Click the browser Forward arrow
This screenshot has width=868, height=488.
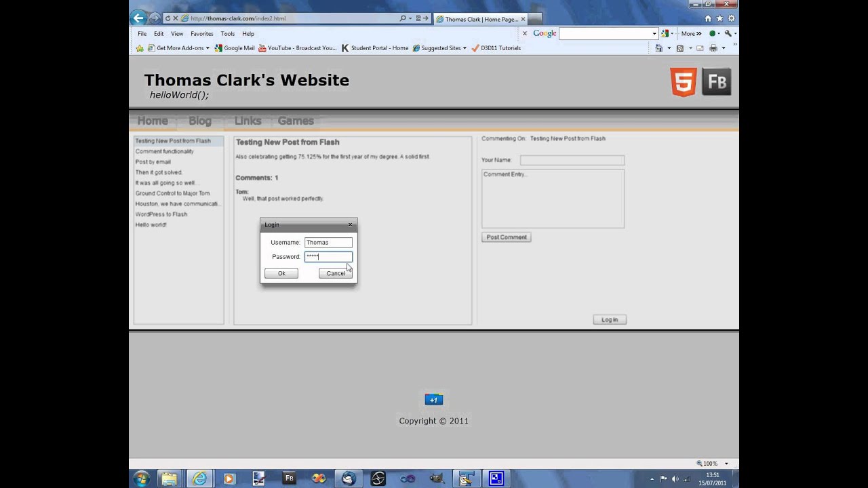155,18
